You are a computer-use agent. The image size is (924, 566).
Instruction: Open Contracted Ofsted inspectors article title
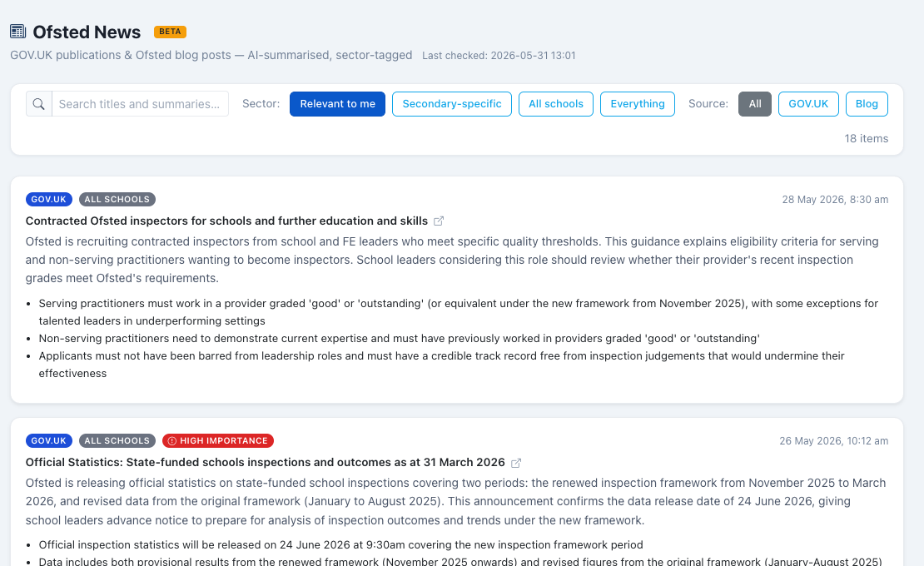226,221
